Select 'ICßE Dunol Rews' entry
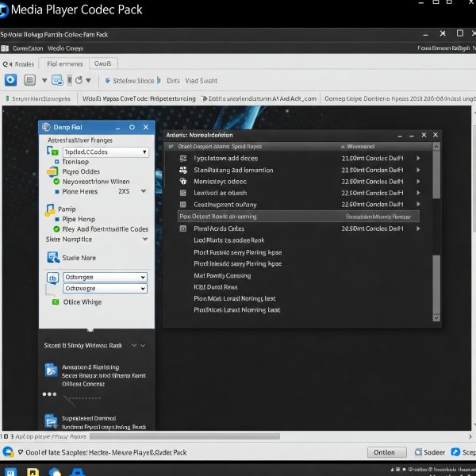476x476 pixels. 216,287
